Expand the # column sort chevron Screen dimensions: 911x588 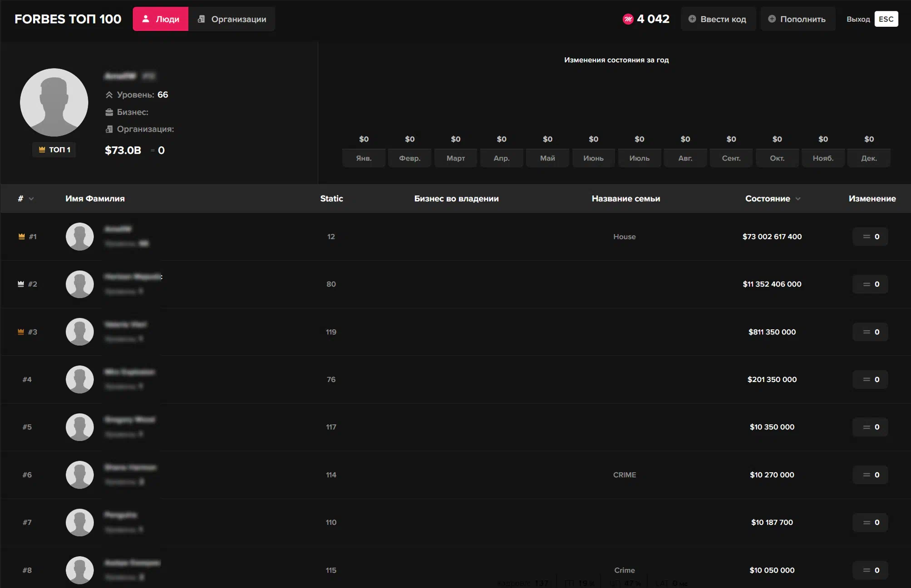pyautogui.click(x=31, y=199)
